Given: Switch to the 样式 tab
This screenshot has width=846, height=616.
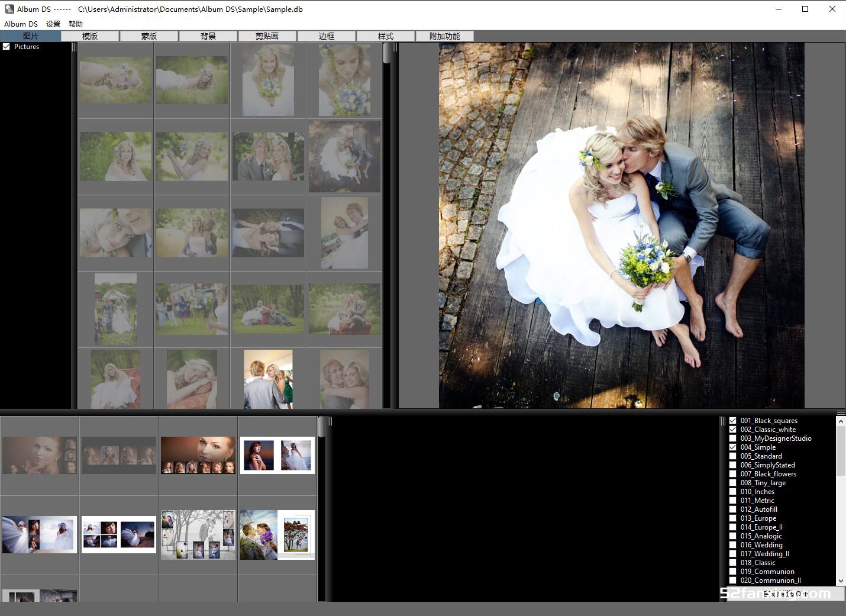Looking at the screenshot, I should [x=386, y=36].
